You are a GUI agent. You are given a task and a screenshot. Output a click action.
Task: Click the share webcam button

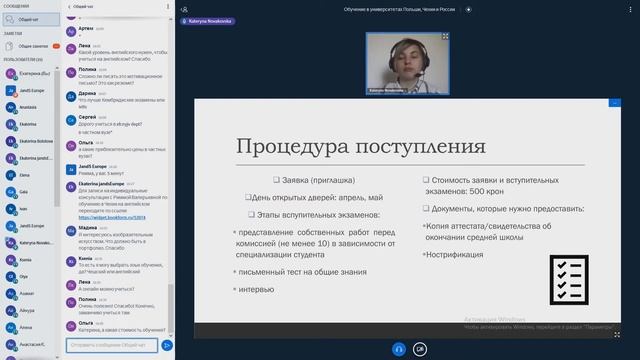tap(420, 349)
